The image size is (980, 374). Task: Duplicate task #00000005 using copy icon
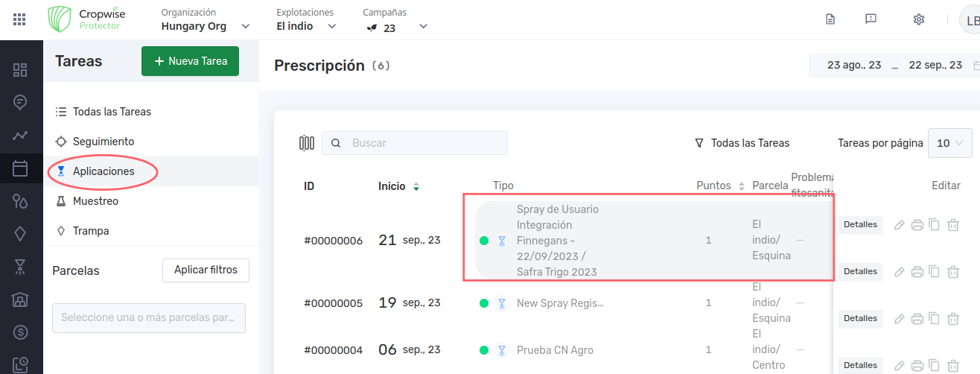click(x=935, y=272)
